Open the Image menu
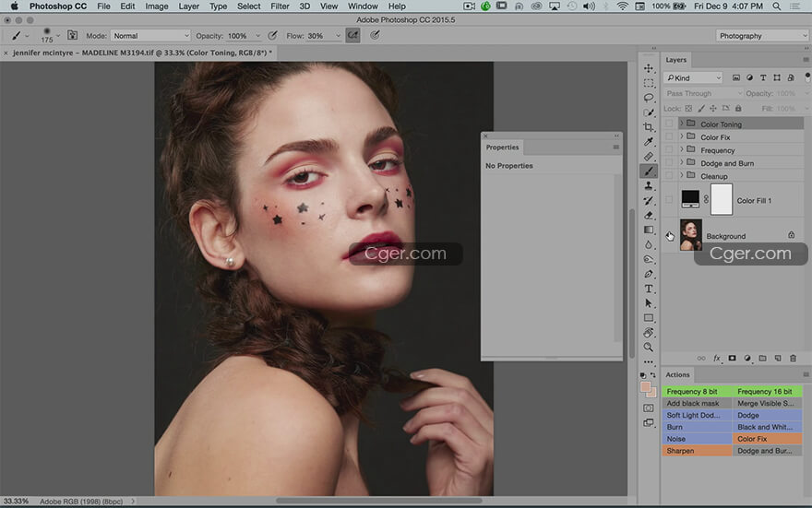Image resolution: width=812 pixels, height=508 pixels. click(156, 6)
